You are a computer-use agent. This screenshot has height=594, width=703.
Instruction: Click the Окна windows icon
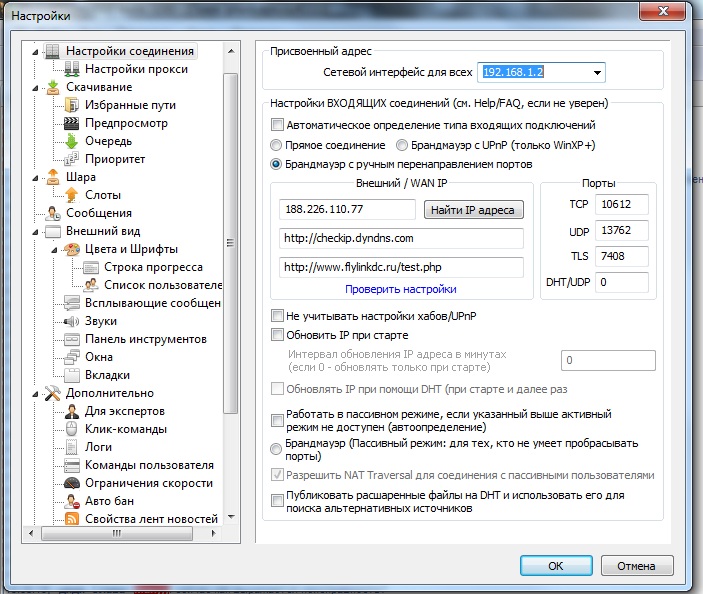72,357
